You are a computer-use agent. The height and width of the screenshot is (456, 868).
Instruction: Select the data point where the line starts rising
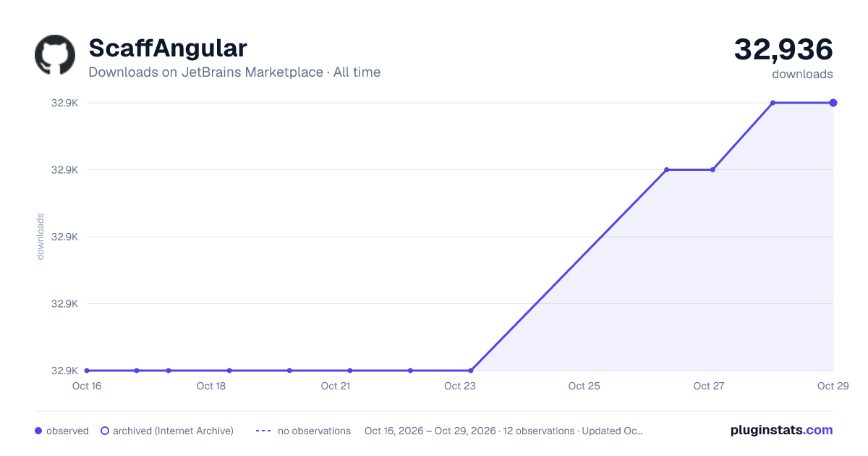pos(471,371)
